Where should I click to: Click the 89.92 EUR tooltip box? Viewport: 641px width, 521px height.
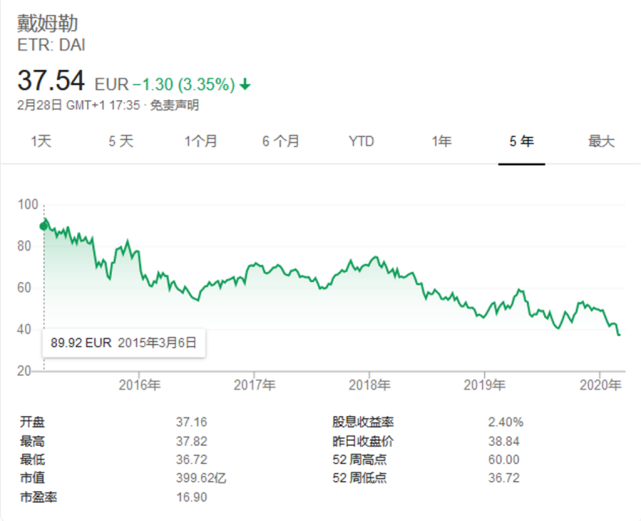coord(123,343)
